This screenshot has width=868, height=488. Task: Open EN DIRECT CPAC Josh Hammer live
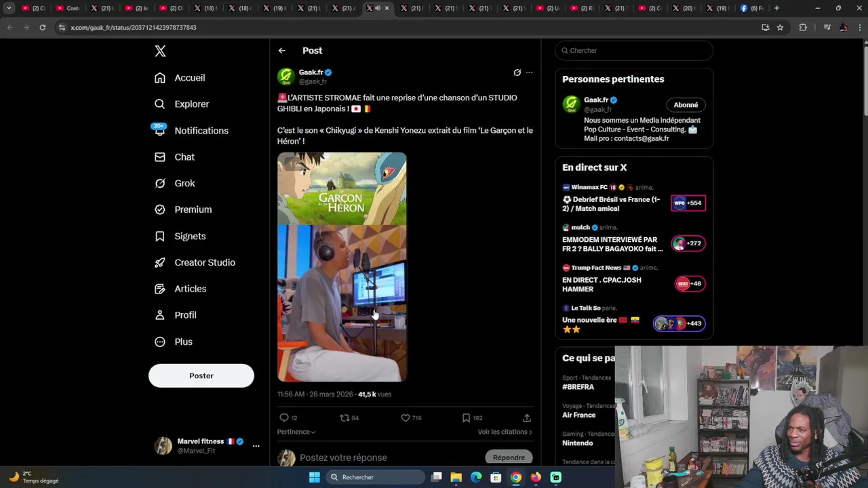click(634, 279)
